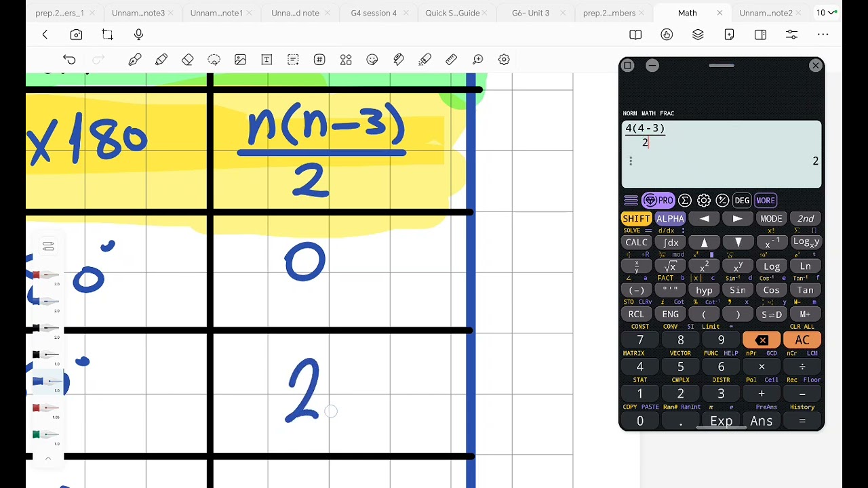Toggle the calculator ALPHA key
This screenshot has height=488, width=868.
tap(670, 218)
